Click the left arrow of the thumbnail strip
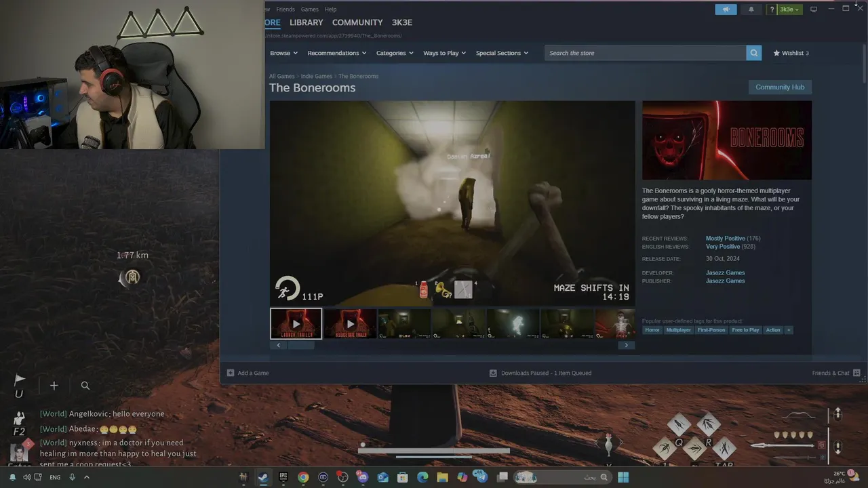868x488 pixels. coord(278,345)
